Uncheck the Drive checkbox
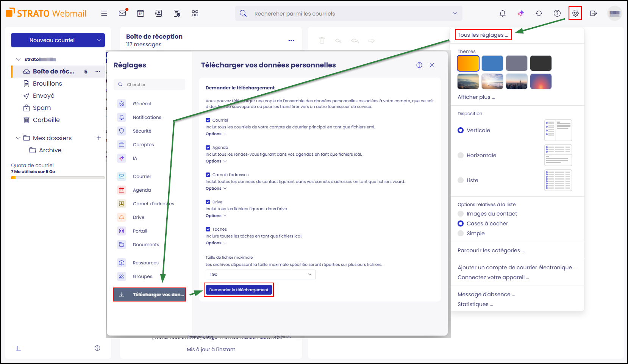The height and width of the screenshot is (364, 628). coord(208,202)
